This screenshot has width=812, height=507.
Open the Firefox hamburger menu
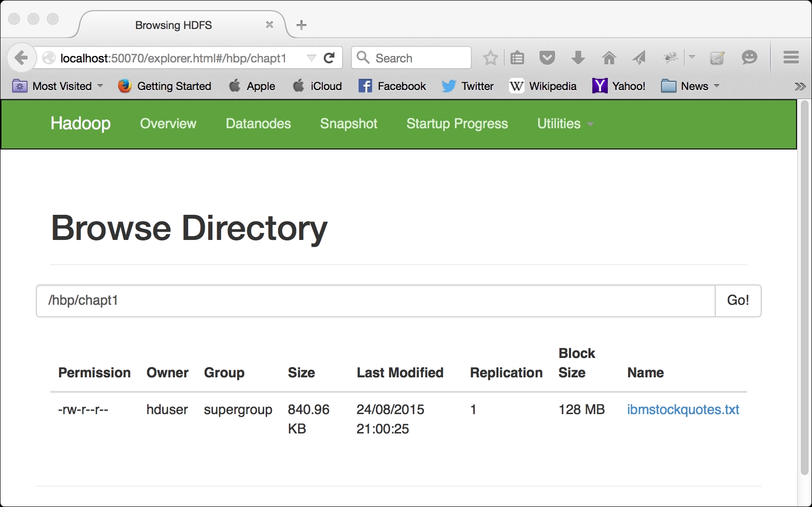point(791,58)
